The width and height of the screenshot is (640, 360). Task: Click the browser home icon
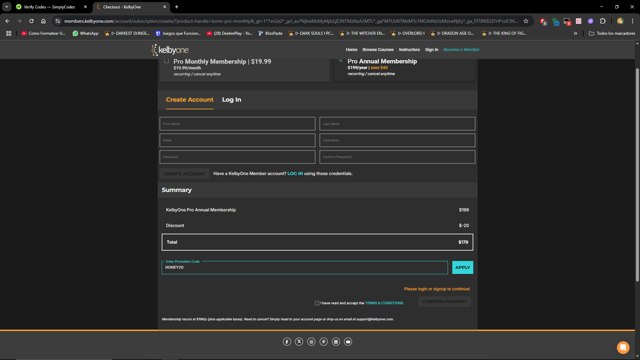[x=43, y=21]
